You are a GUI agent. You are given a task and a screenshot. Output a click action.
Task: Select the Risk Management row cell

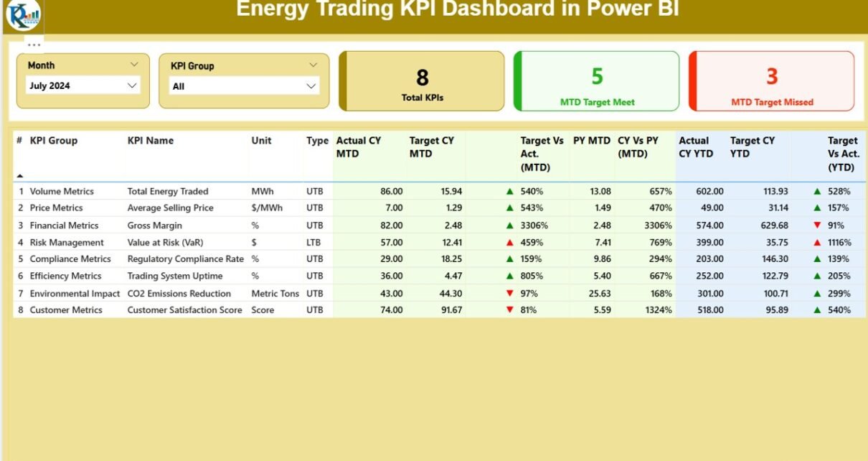tap(67, 243)
